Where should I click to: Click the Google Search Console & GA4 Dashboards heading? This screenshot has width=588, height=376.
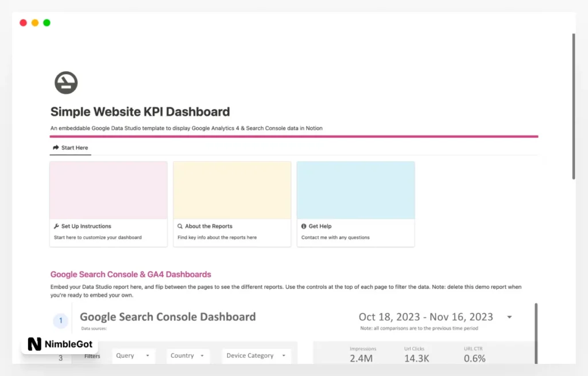pos(130,274)
